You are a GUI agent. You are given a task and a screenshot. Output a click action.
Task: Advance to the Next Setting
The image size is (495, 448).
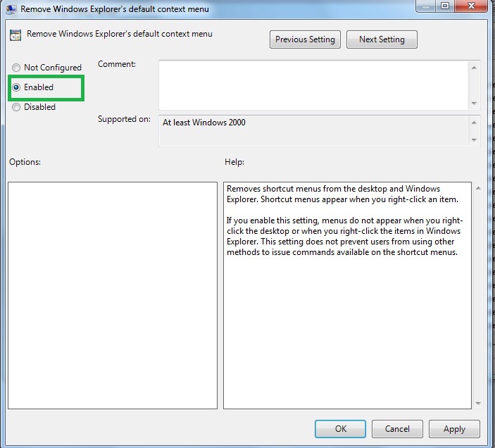point(382,39)
